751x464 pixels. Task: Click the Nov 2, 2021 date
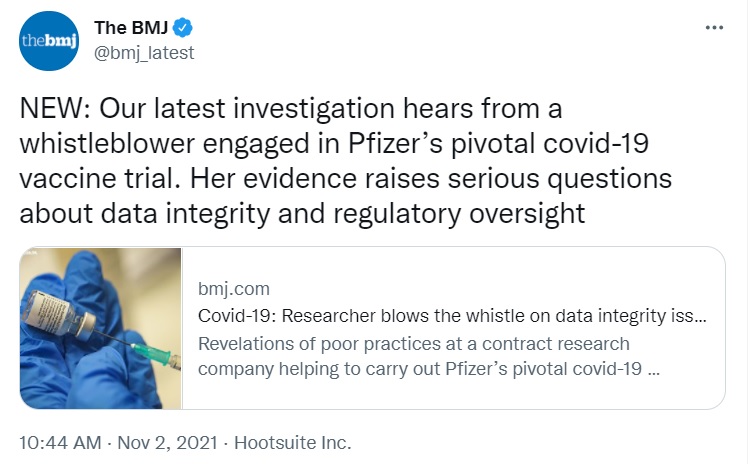[168, 443]
